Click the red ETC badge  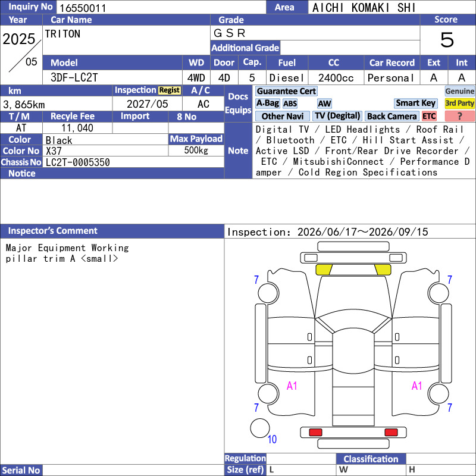pyautogui.click(x=429, y=116)
